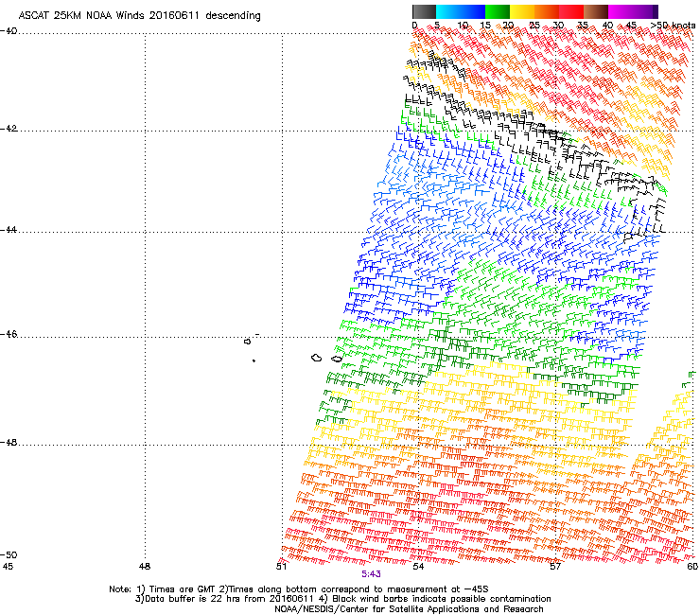Image resolution: width=700 pixels, height=615 pixels.
Task: Click the '57' longitude axis label
Action: pos(555,567)
